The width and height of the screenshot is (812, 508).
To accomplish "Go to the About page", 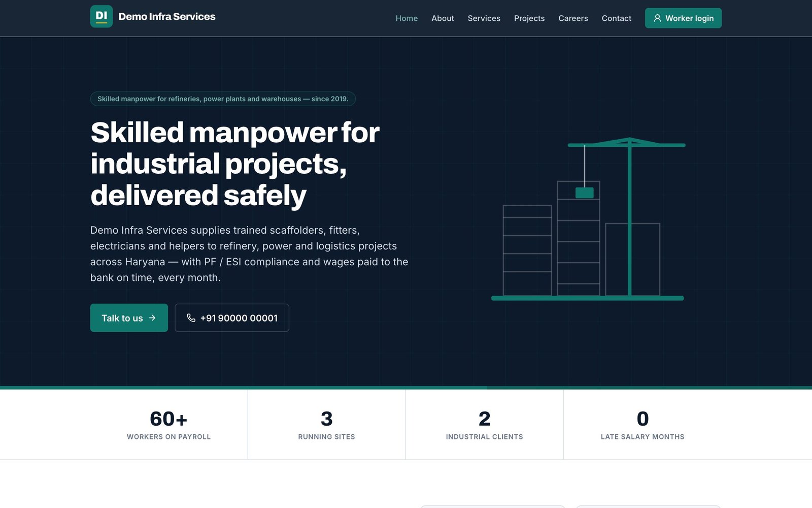I will [x=443, y=18].
